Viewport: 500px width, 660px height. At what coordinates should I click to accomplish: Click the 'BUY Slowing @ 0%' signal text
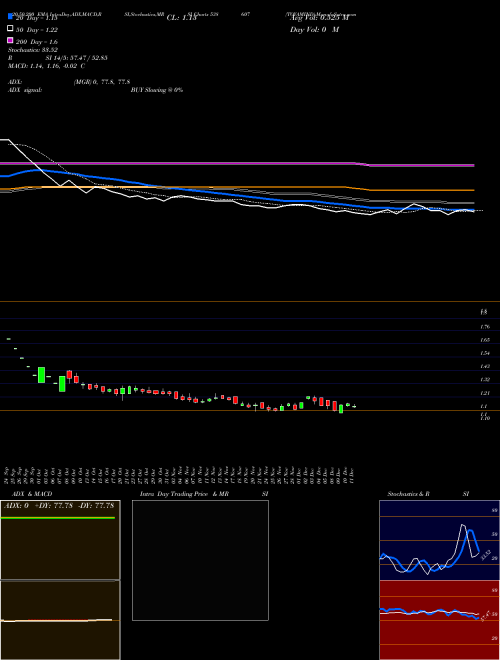pyautogui.click(x=157, y=90)
